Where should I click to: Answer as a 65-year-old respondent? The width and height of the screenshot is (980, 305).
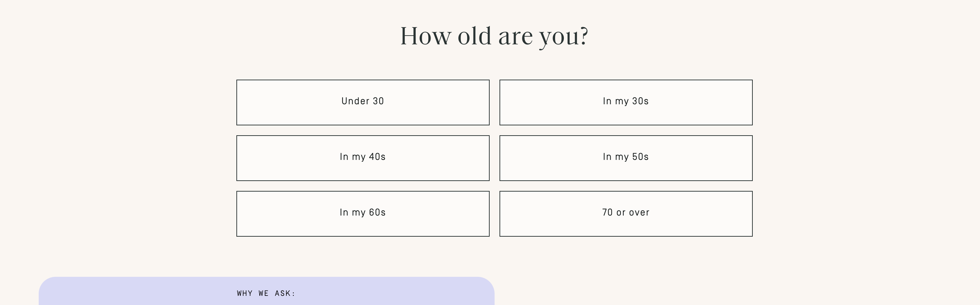pyautogui.click(x=363, y=213)
